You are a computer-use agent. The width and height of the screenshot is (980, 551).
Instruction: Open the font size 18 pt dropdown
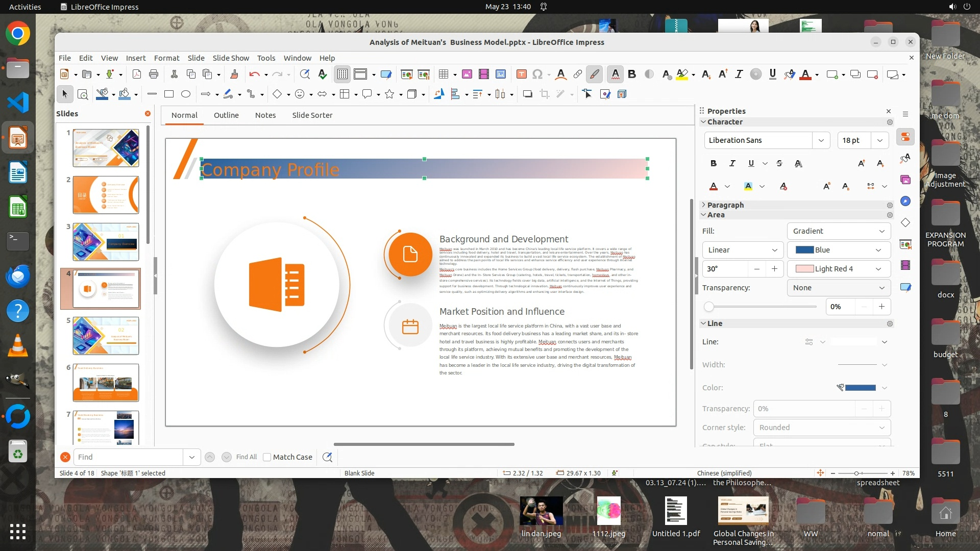pyautogui.click(x=879, y=140)
